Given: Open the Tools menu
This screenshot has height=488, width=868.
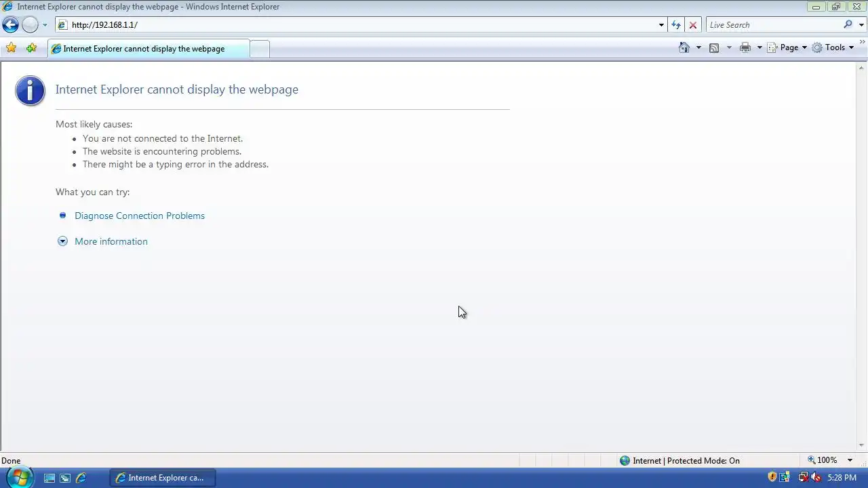Looking at the screenshot, I should (833, 47).
